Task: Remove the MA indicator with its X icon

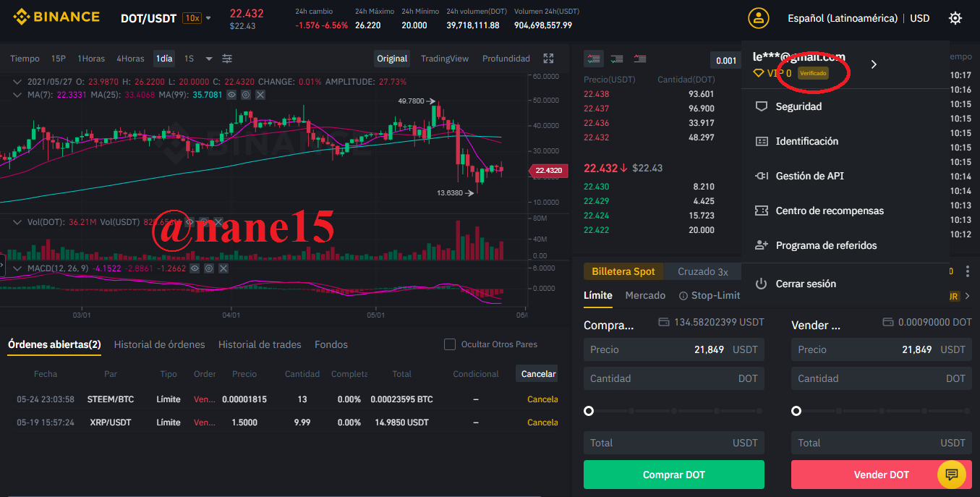Action: (260, 95)
